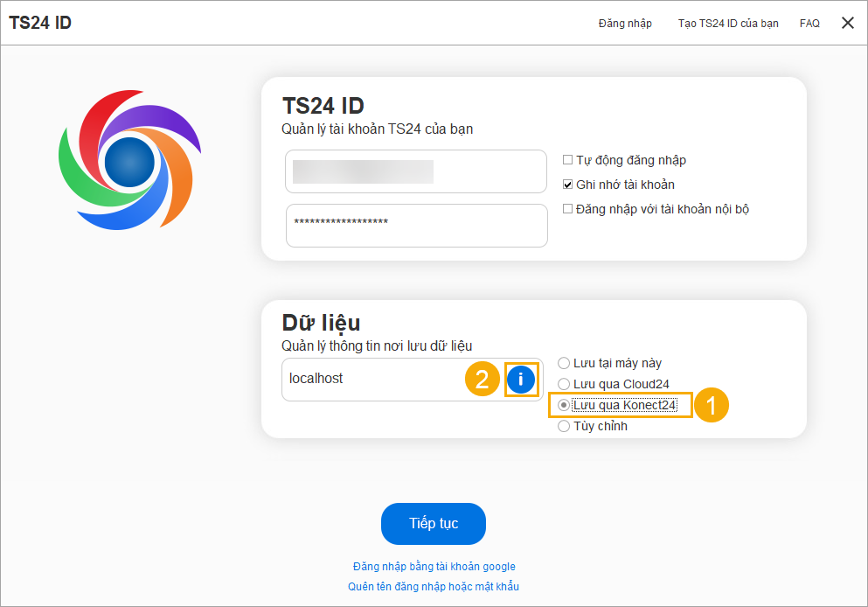Click text Quản lý thông tin nơi lưu dữ liệu
868x607 pixels.
[377, 346]
